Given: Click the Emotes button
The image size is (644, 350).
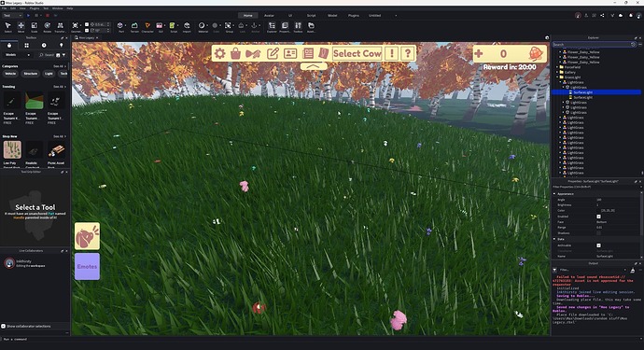Looking at the screenshot, I should [87, 267].
